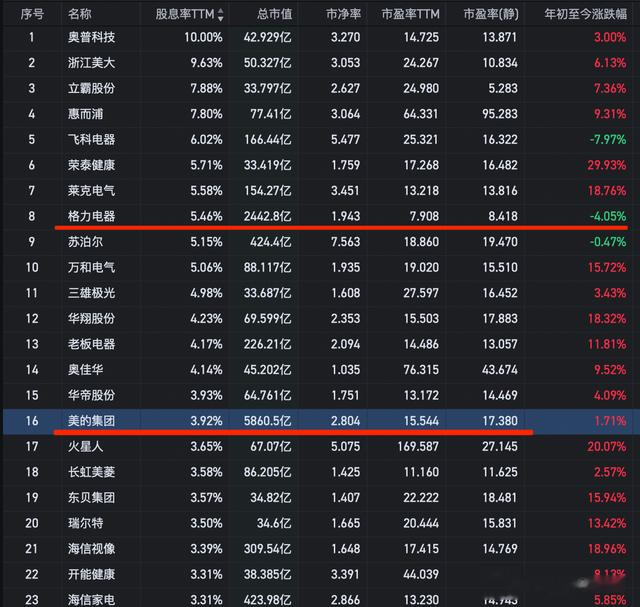Click market cap 226.21亿 of 老板电器
This screenshot has height=607, width=640.
click(268, 344)
